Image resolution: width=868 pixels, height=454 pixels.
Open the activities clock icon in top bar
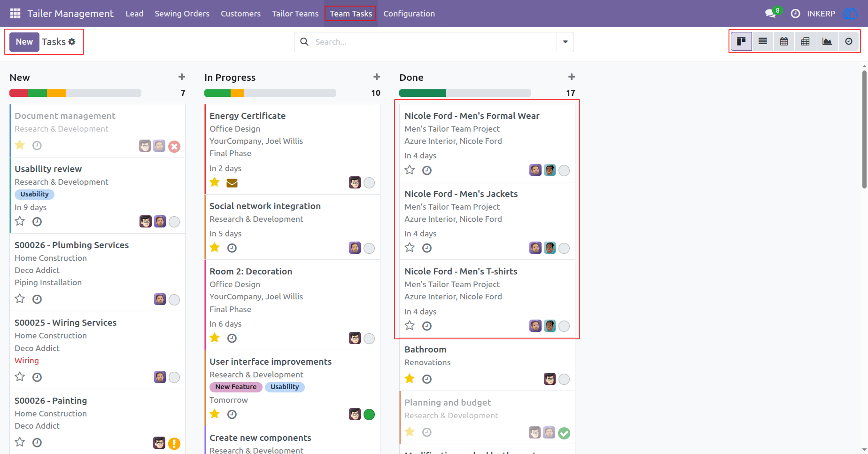point(795,14)
